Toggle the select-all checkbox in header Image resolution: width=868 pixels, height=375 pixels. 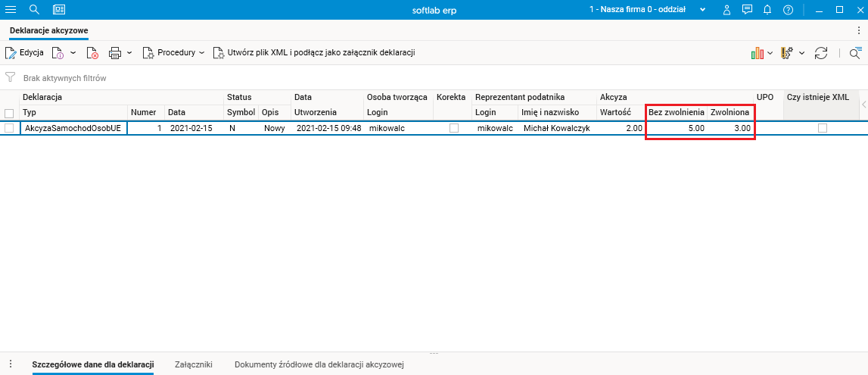coord(9,112)
